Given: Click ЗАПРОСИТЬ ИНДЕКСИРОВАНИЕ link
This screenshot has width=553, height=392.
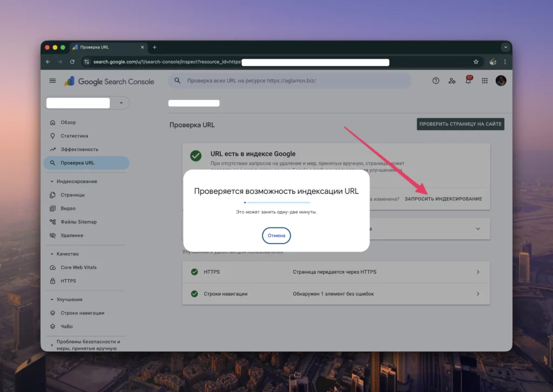Looking at the screenshot, I should click(443, 199).
